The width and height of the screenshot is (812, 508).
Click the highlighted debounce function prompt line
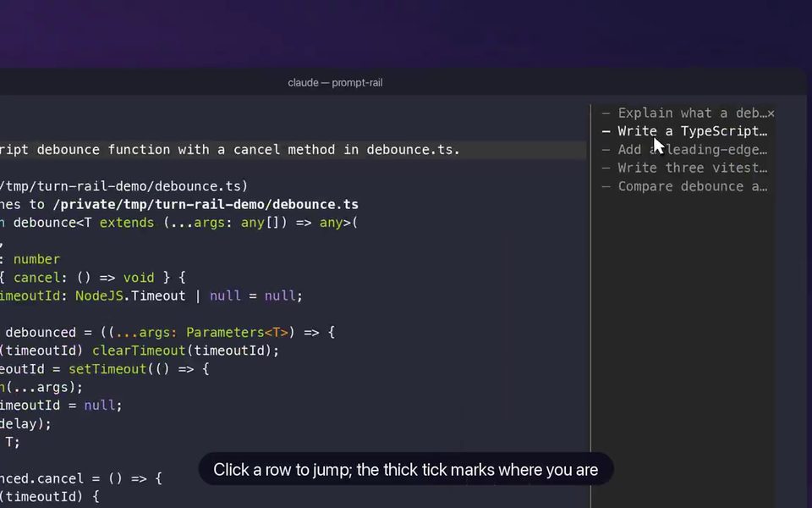point(294,150)
